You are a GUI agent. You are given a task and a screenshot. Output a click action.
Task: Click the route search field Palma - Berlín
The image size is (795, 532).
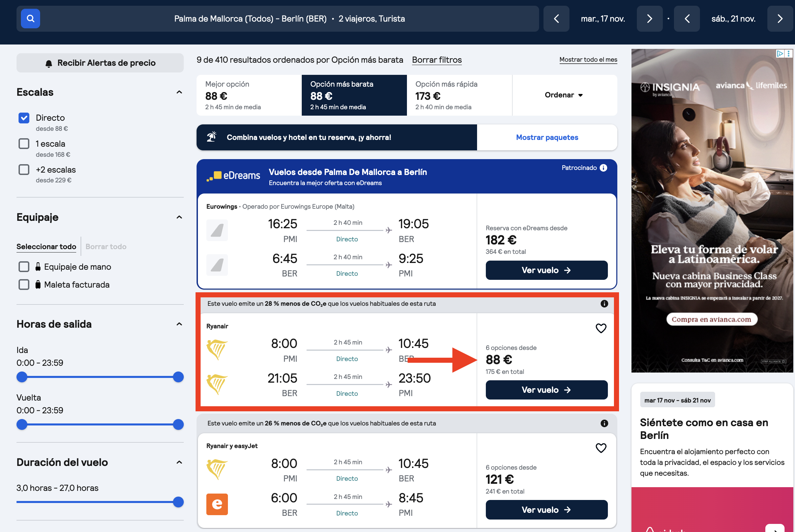pyautogui.click(x=289, y=19)
